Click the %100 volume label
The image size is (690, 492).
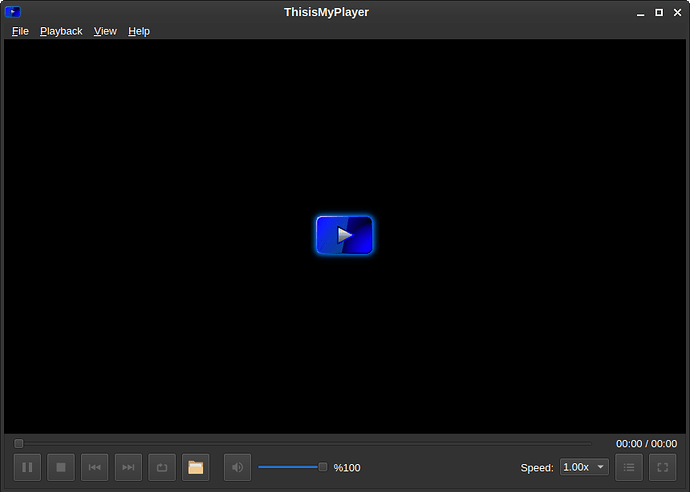[x=347, y=468]
